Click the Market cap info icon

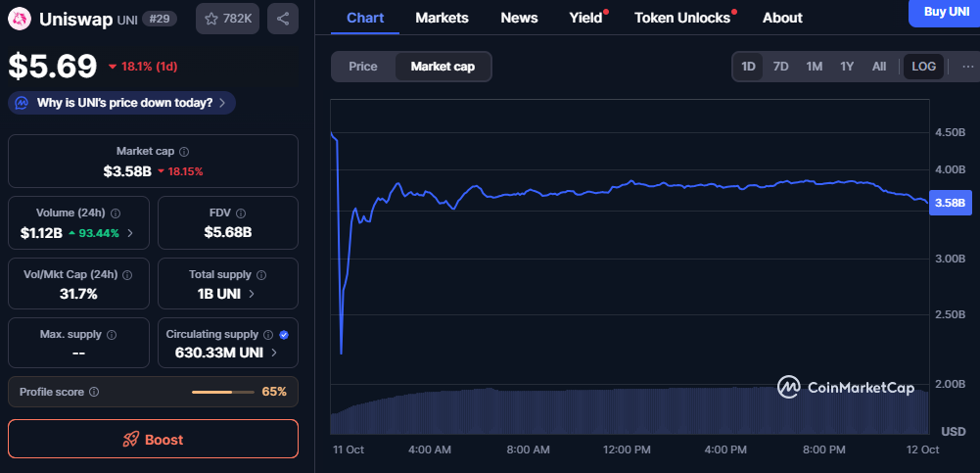[x=184, y=152]
